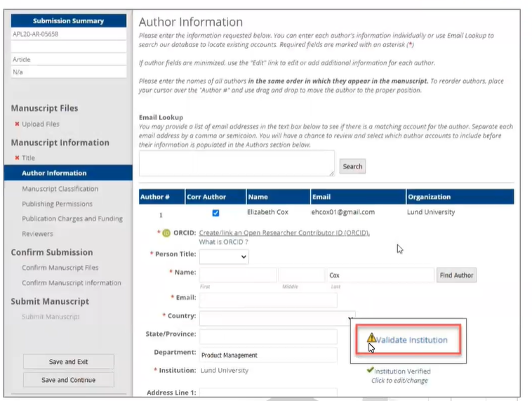
Task: Click the 'Click to edit/change' institution link
Action: point(399,381)
